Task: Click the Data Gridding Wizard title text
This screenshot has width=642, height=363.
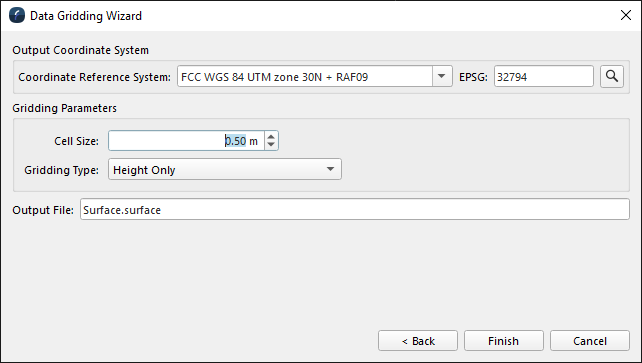Action: point(86,16)
